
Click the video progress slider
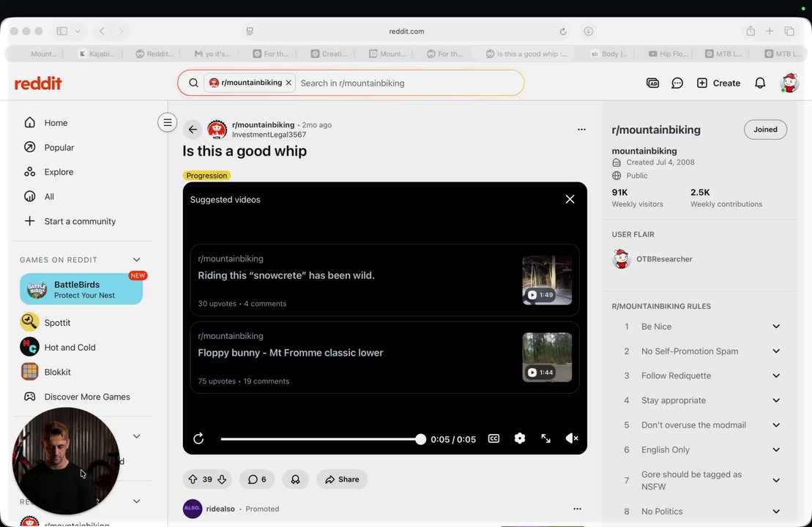(321, 439)
